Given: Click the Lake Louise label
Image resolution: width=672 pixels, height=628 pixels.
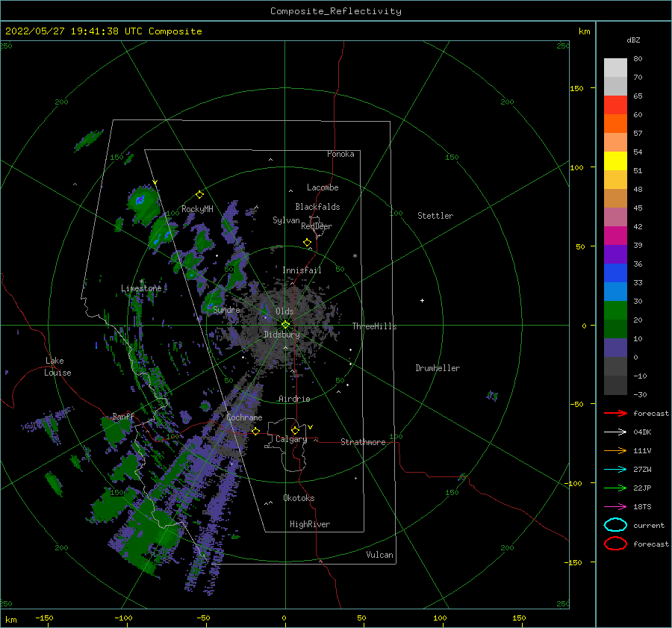Looking at the screenshot, I should point(57,367).
